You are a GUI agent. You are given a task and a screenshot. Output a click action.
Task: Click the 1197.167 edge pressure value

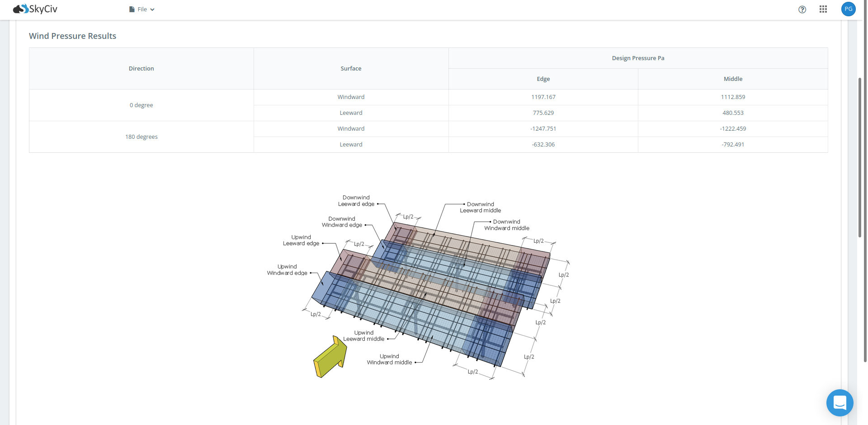(x=543, y=97)
